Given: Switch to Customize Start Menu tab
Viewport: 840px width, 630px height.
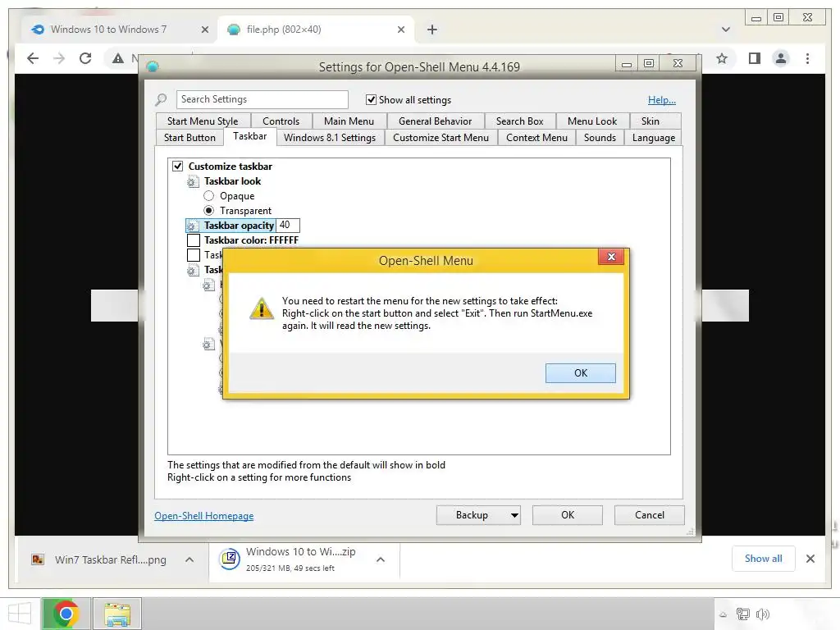Looking at the screenshot, I should coord(441,138).
